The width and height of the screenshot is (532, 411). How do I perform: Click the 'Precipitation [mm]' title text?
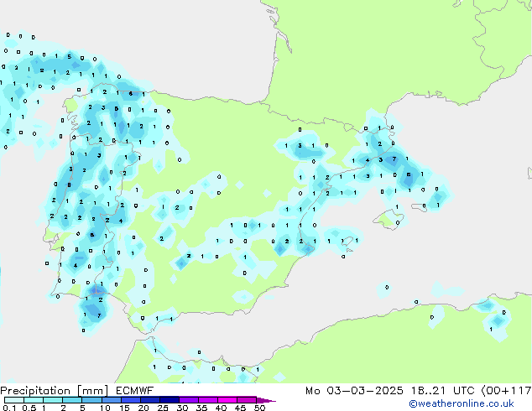coord(55,391)
